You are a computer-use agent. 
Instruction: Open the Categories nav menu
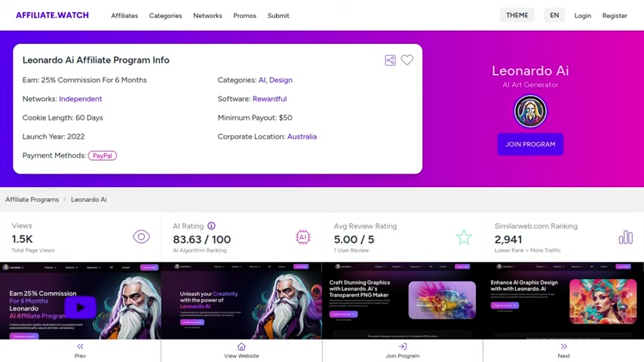coord(165,16)
